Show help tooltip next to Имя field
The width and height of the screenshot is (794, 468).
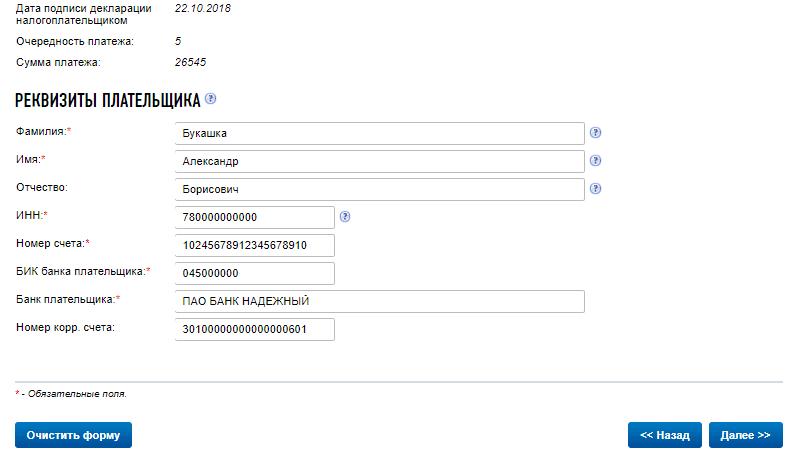coord(596,161)
